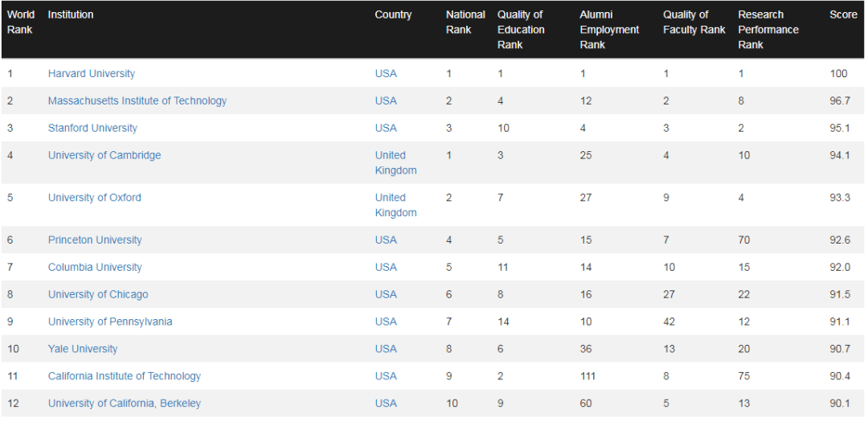Image resolution: width=868 pixels, height=422 pixels.
Task: Click USA link in Massachusetts Institute row
Action: 386,100
